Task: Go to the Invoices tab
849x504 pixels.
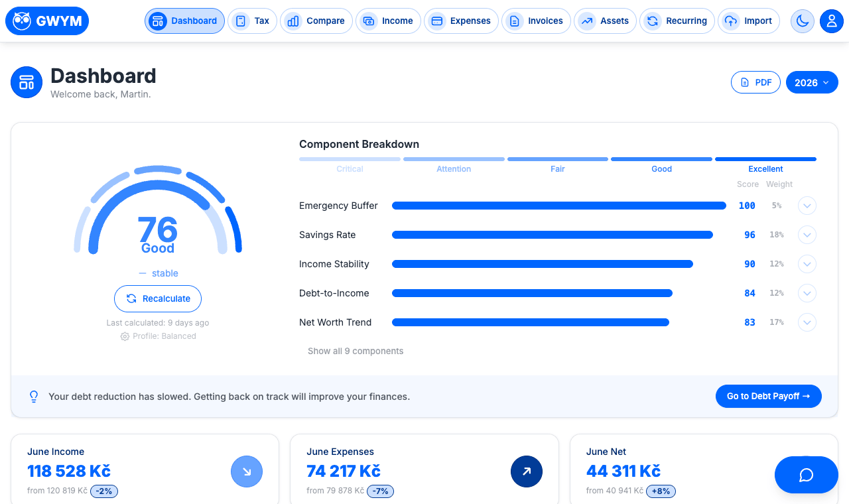Action: click(x=536, y=21)
